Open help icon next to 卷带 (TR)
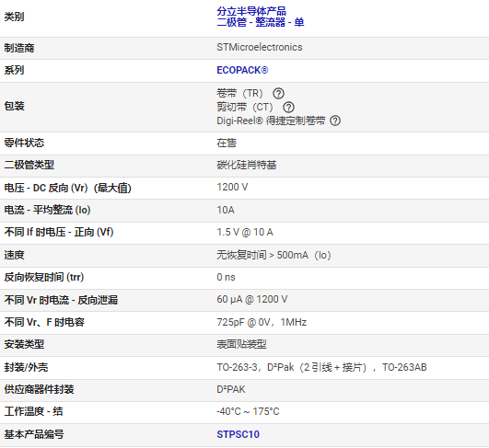The height and width of the screenshot is (448, 489). (x=278, y=93)
